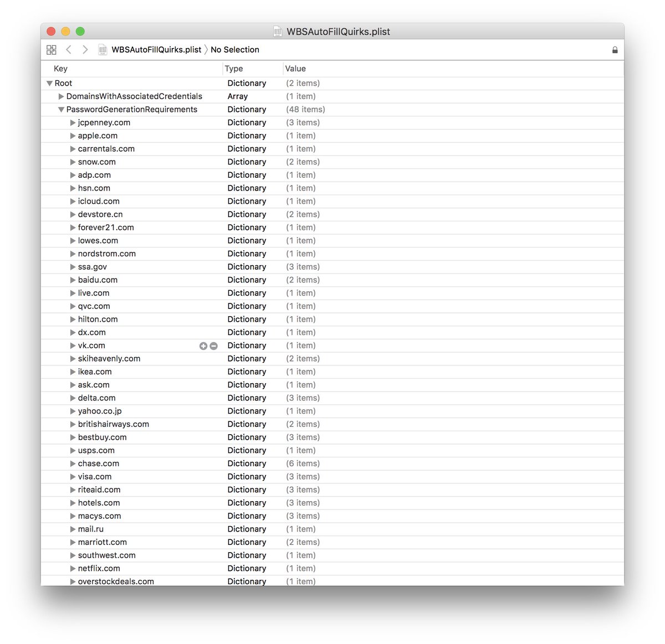Expand the DomainsWithAssociatedCredentials triangle
Screen dimensions: 665x644
tap(61, 96)
